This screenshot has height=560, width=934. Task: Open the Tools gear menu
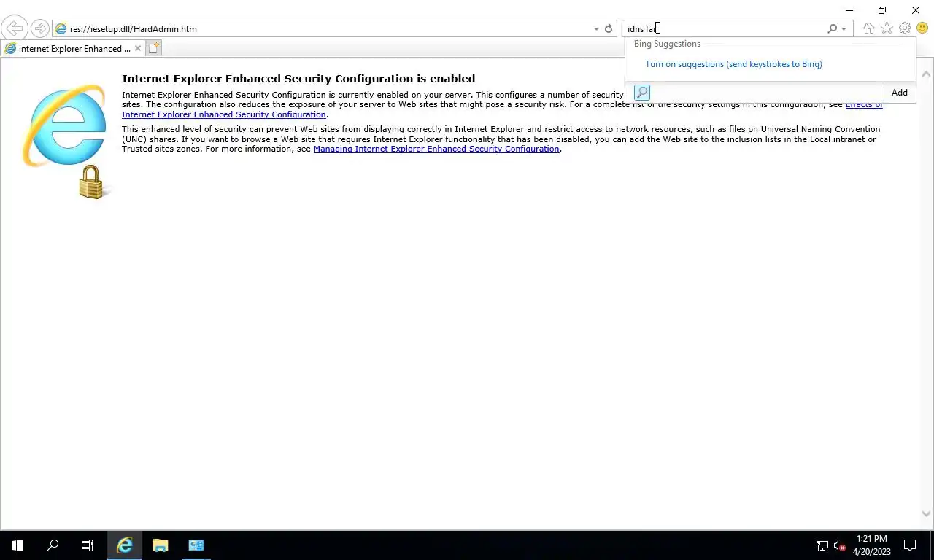tap(905, 28)
